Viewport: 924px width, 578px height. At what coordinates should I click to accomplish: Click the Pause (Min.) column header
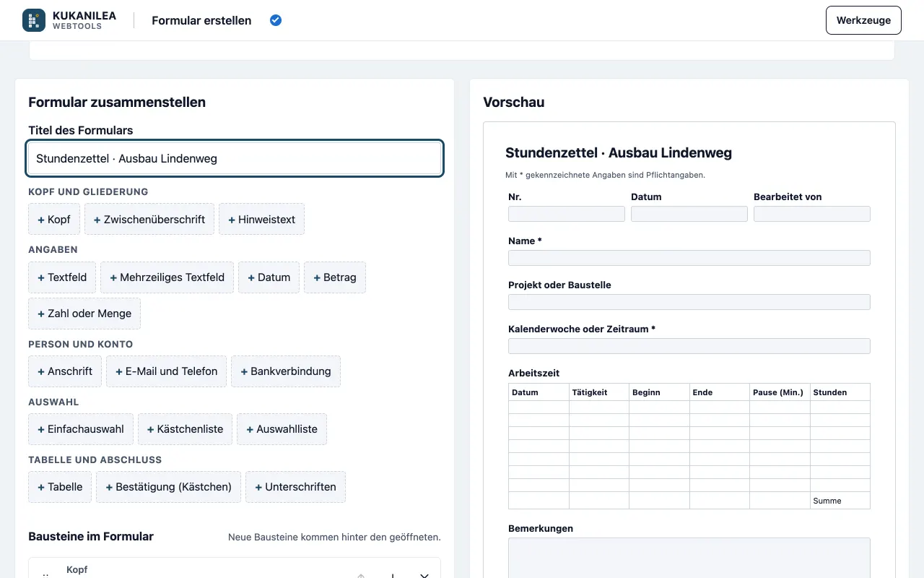click(780, 392)
